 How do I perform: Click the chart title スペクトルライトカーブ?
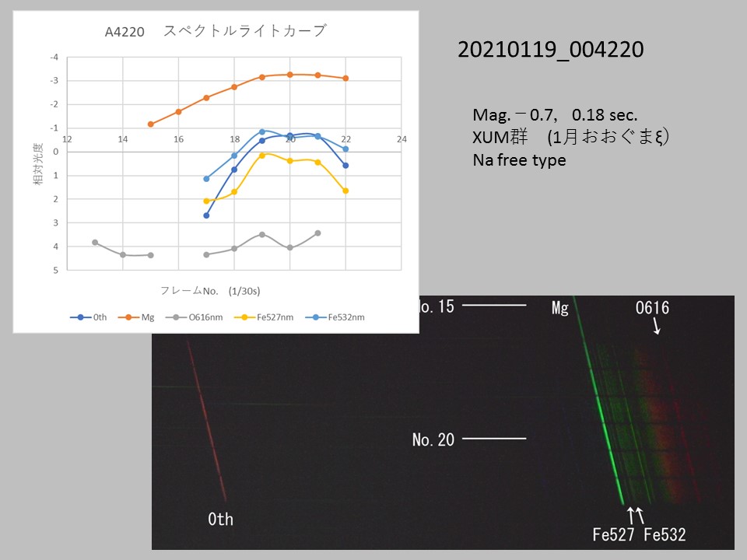(245, 31)
